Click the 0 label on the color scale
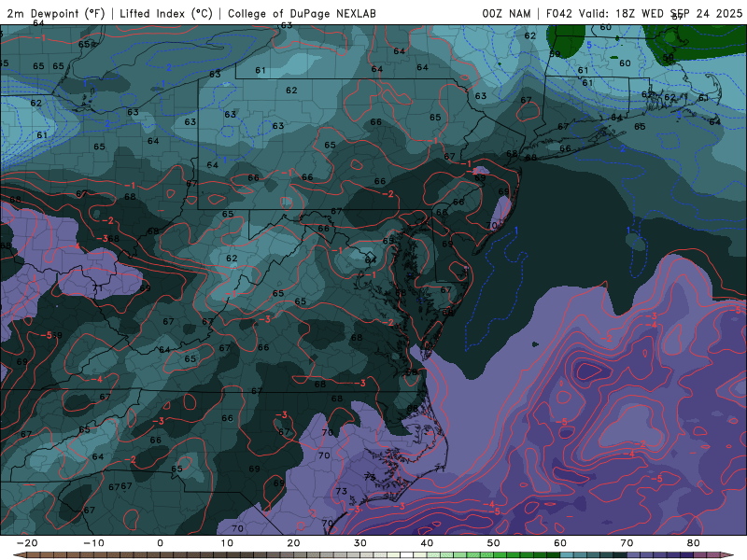Image resolution: width=747 pixels, height=560 pixels. [x=160, y=543]
